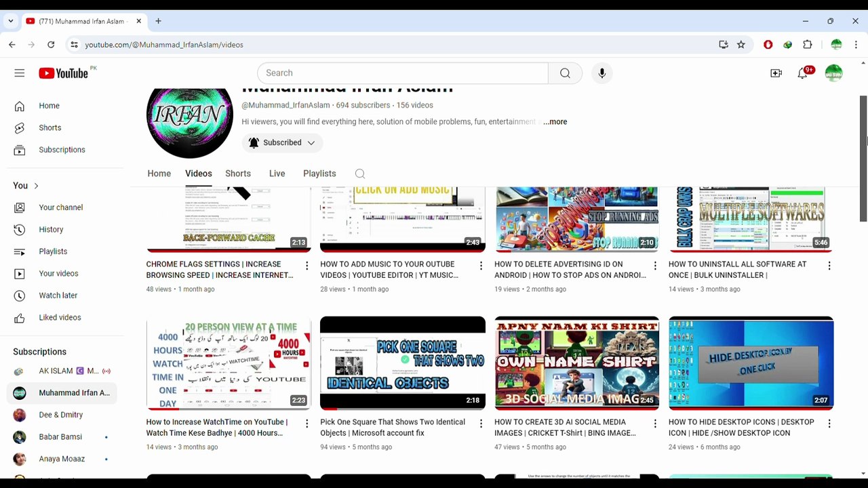Viewport: 868px width, 488px height.
Task: Open Your channel in the sidebar
Action: (x=62, y=207)
